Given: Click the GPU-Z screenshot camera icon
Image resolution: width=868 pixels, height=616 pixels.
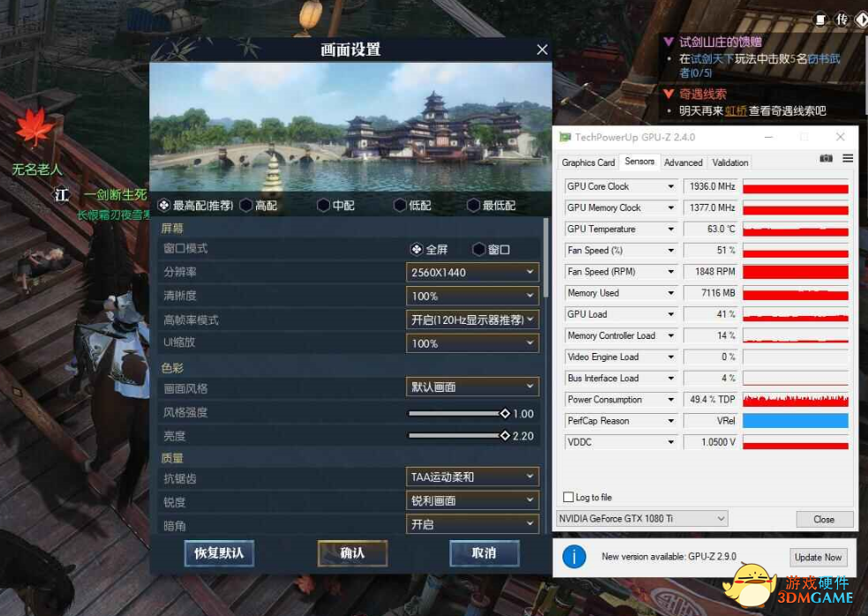Looking at the screenshot, I should (826, 158).
